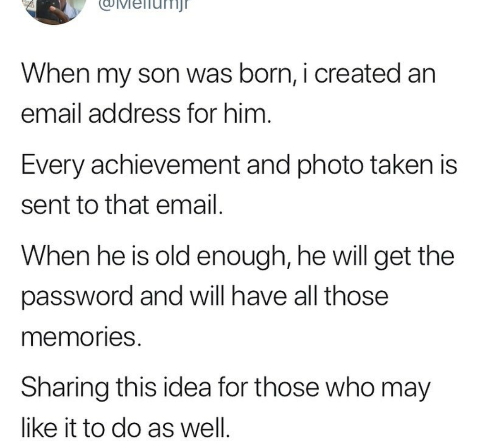The height and width of the screenshot is (448, 485).
Task: Click the text "sent to that email."
Action: coord(122,205)
